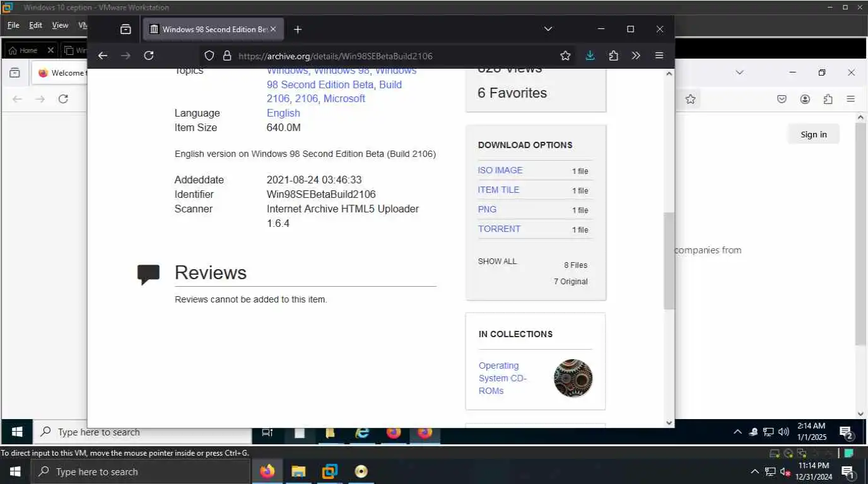Open VMware Edit menu
This screenshot has width=868, height=484.
(x=35, y=25)
